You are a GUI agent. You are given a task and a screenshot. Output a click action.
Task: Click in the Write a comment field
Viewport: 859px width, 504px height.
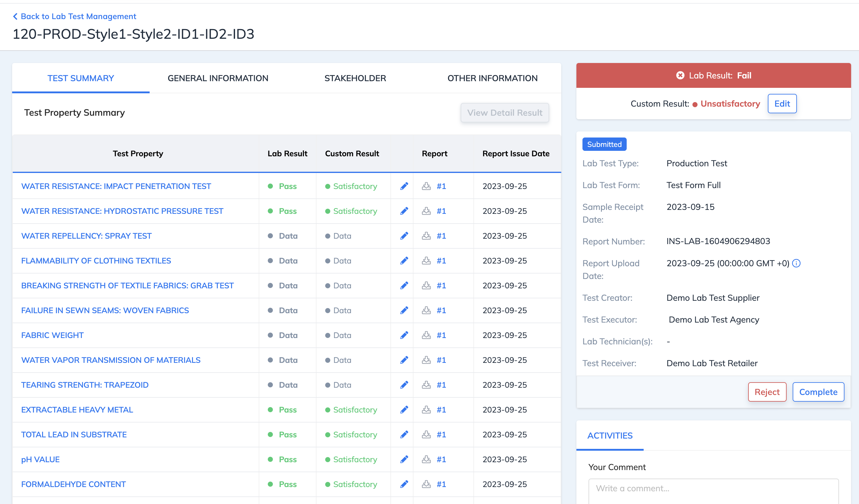click(713, 491)
